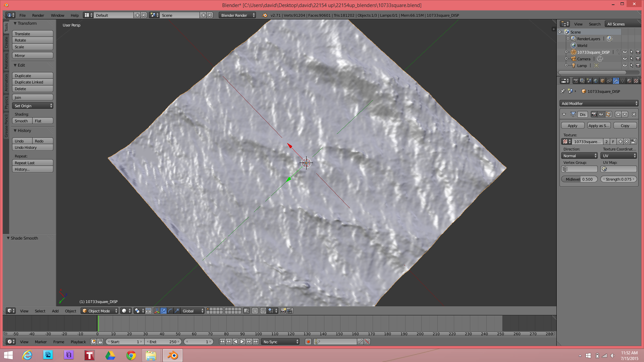
Task: Toggle modifier use during render
Action: pyautogui.click(x=594, y=114)
